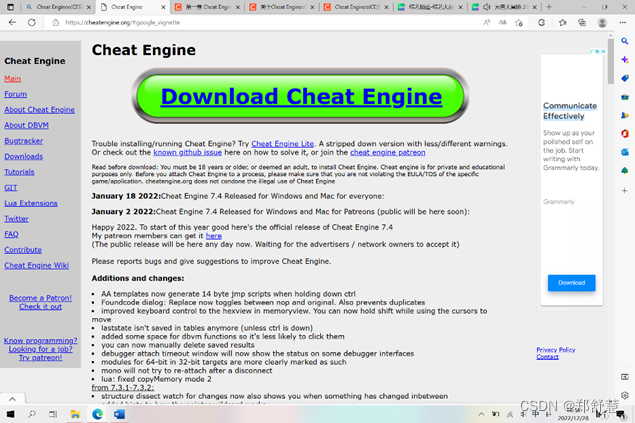Switch to the active Cheat Engine tab
The width and height of the screenshot is (635, 423).
133,7
